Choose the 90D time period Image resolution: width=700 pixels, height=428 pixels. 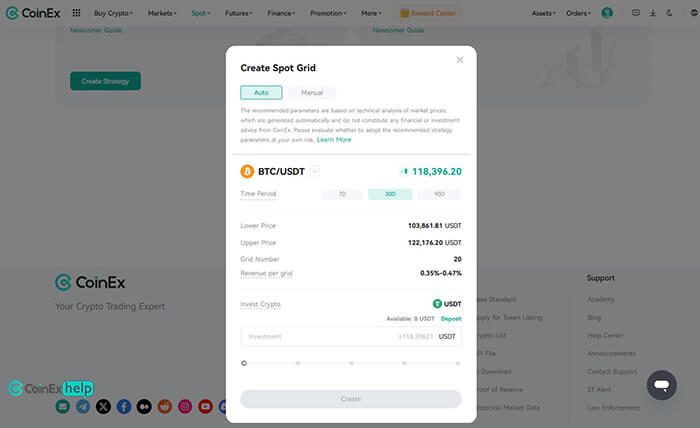tap(439, 194)
